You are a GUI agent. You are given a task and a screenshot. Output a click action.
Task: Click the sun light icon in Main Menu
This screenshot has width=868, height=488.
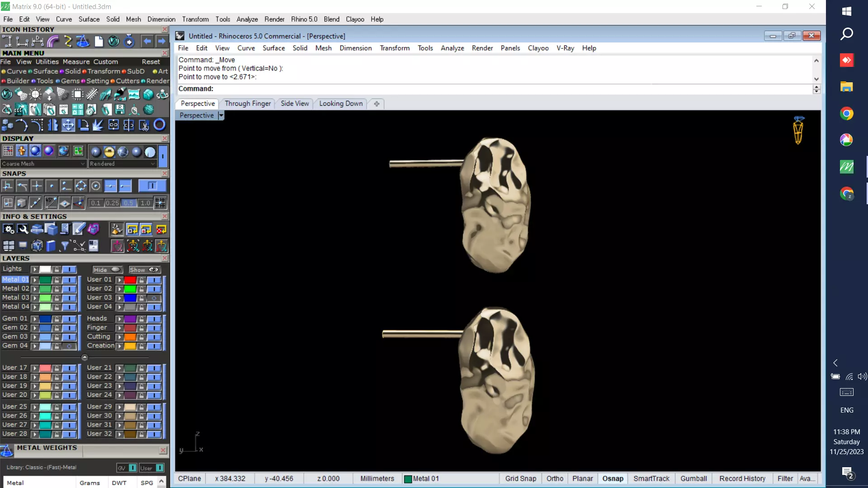(35, 94)
